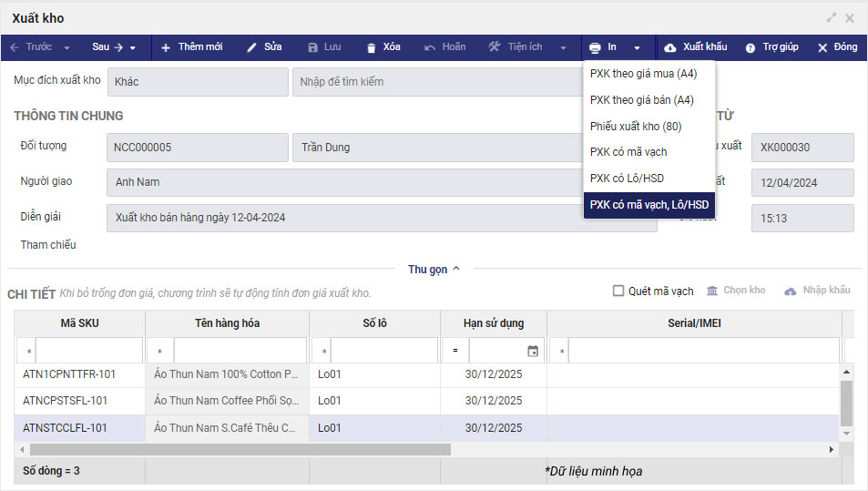Enable the Quét mã vạch checkbox
The image size is (868, 491).
pos(618,291)
